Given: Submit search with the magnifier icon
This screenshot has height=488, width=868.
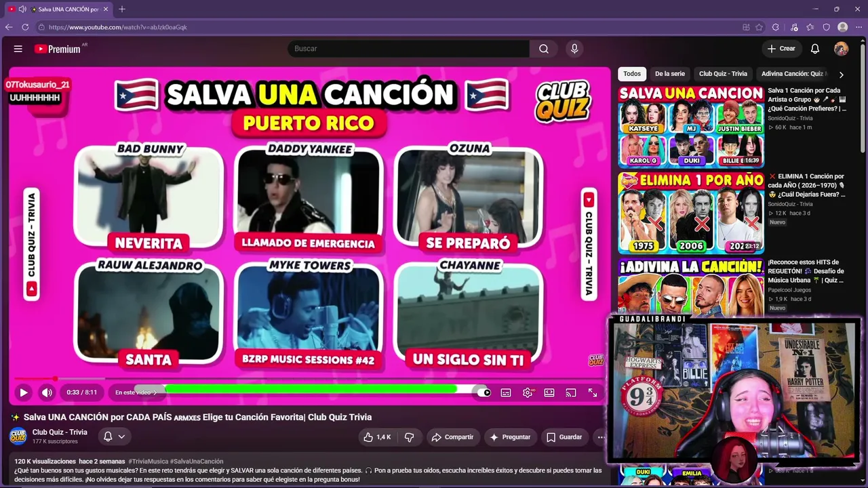Looking at the screenshot, I should pos(544,49).
